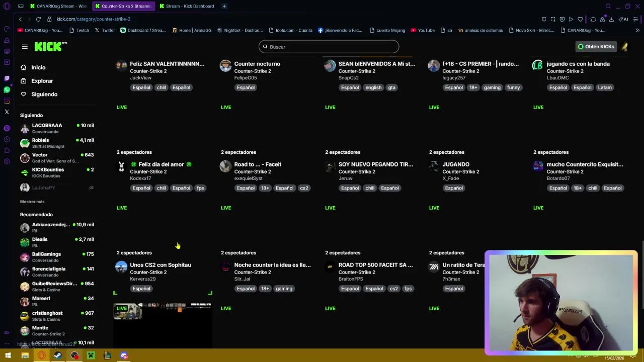Click the KICK logo
Viewport: 644px width, 362px height.
point(51,47)
